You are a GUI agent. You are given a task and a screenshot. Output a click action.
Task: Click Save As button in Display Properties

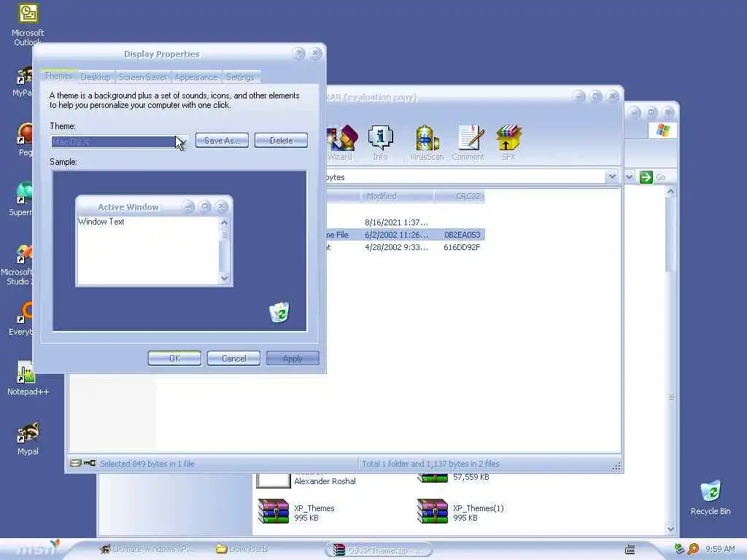(x=222, y=141)
